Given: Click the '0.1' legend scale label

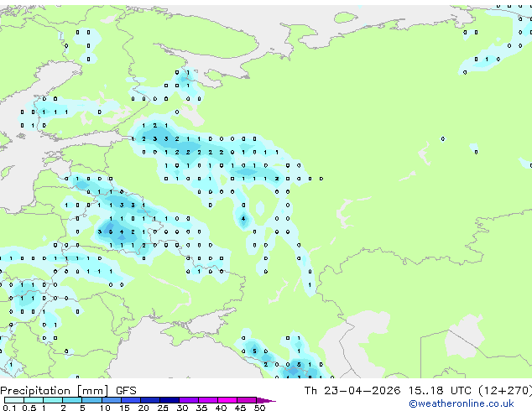Looking at the screenshot, I should pyautogui.click(x=9, y=408).
